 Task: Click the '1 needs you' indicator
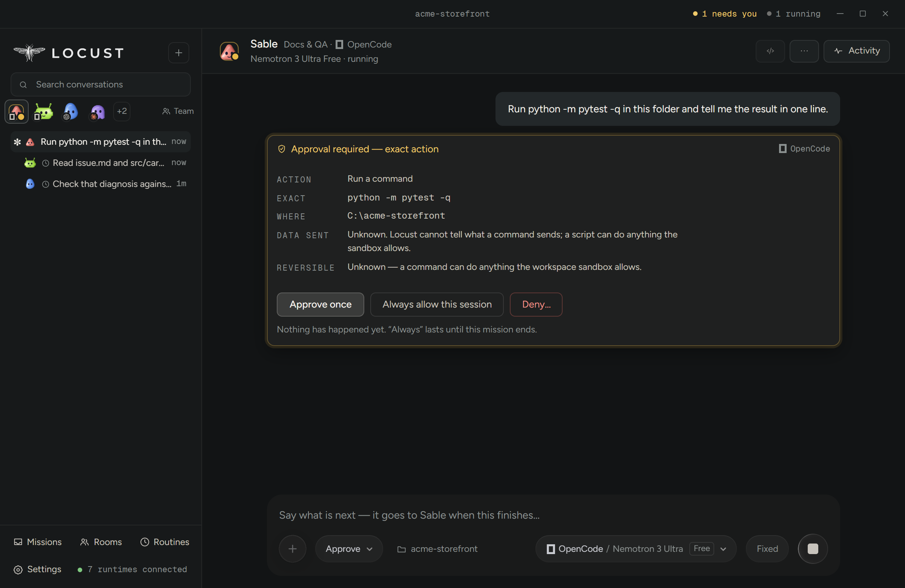point(725,14)
